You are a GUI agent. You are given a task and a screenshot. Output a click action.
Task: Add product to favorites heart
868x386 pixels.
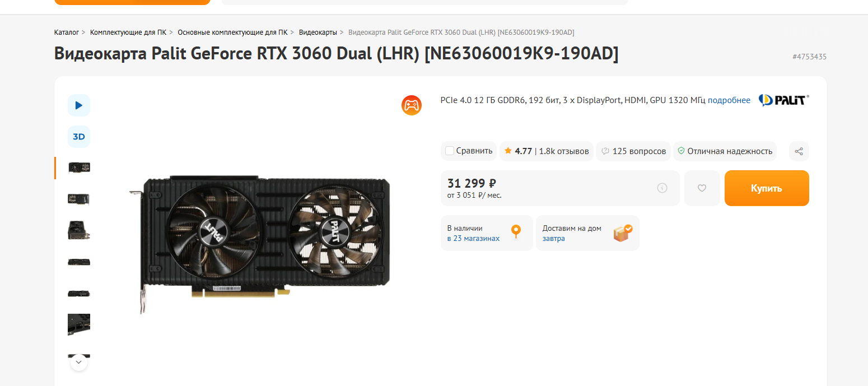[x=702, y=188]
